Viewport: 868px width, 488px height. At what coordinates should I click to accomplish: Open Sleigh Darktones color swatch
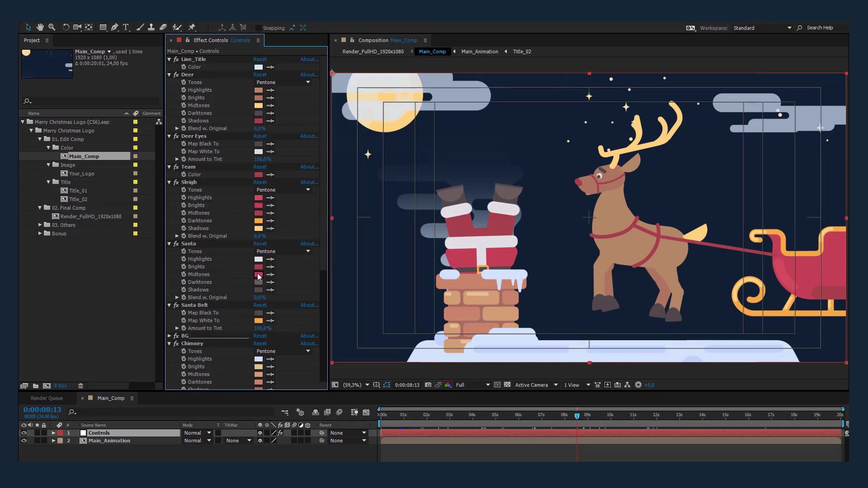tap(259, 221)
